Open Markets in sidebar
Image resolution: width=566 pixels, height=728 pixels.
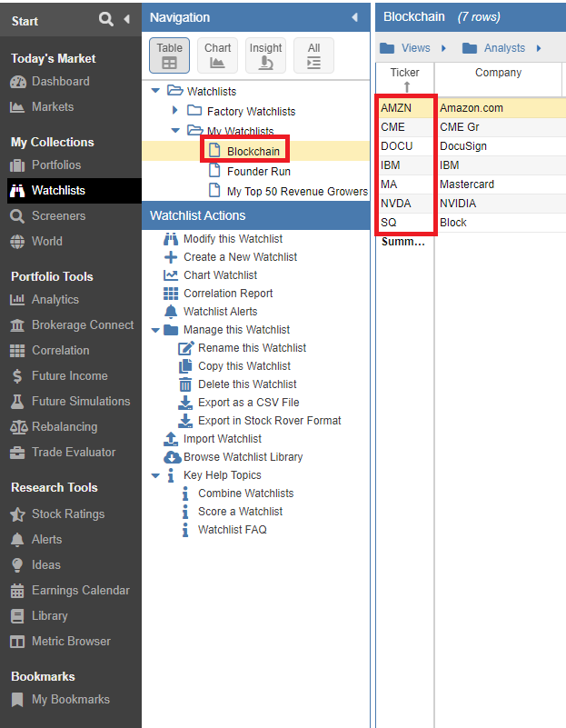pyautogui.click(x=53, y=106)
